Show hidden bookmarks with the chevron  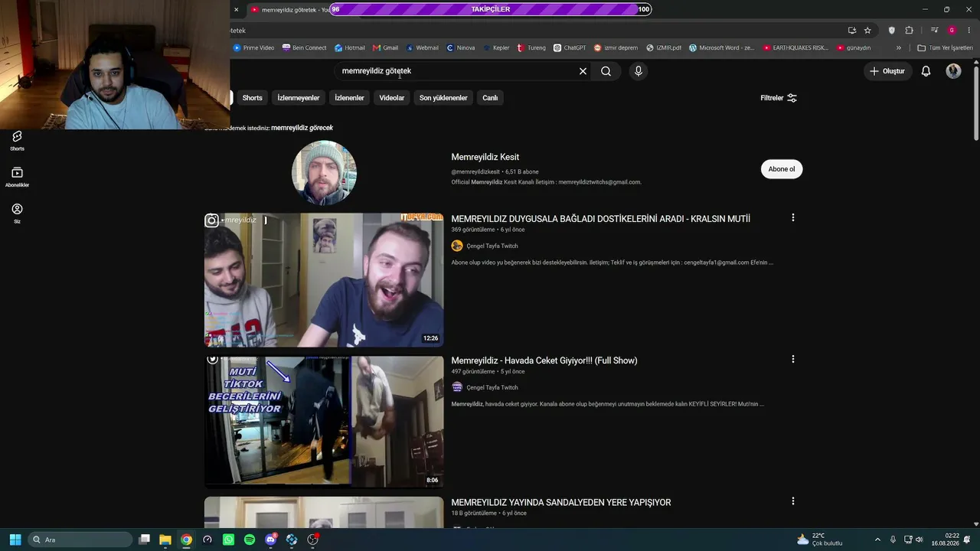pos(899,47)
